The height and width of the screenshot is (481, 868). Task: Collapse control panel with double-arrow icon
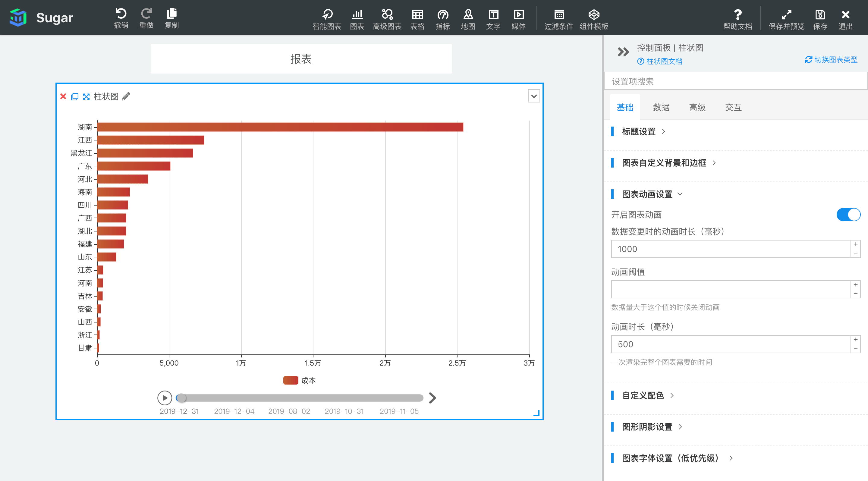click(x=623, y=52)
